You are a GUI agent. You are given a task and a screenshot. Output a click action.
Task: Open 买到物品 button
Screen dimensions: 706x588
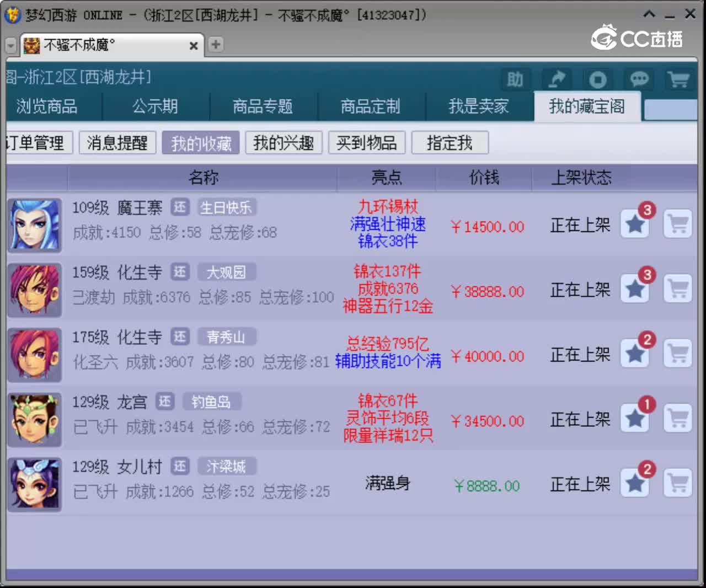coord(367,143)
